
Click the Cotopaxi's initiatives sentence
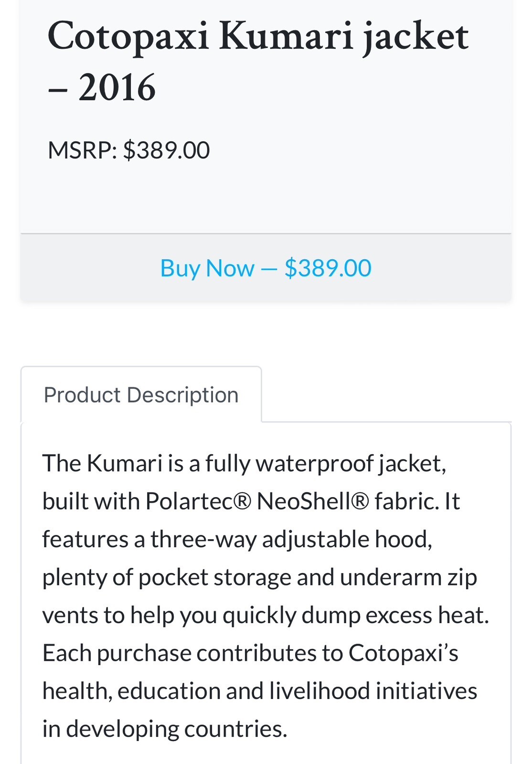[x=251, y=652]
